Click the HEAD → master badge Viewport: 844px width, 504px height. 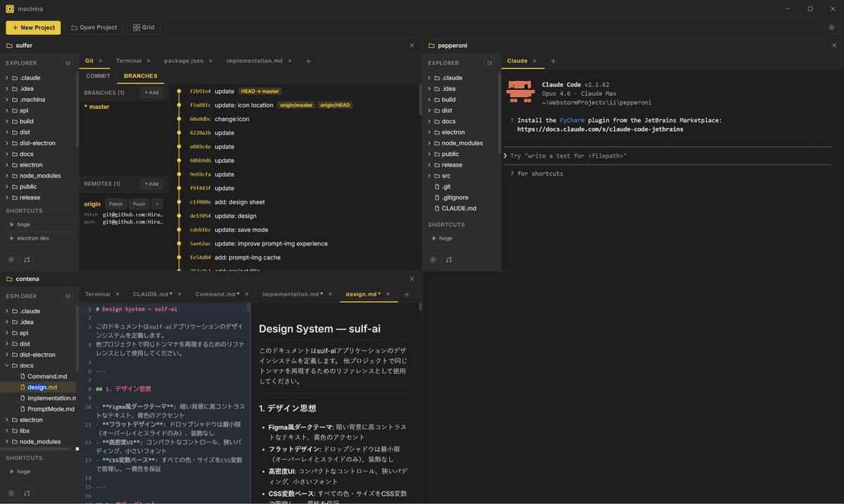tap(260, 91)
